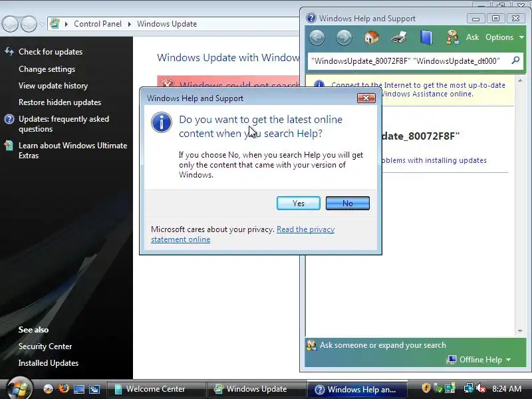
Task: Click Windows Update in the address breadcrumb
Action: [x=167, y=24]
